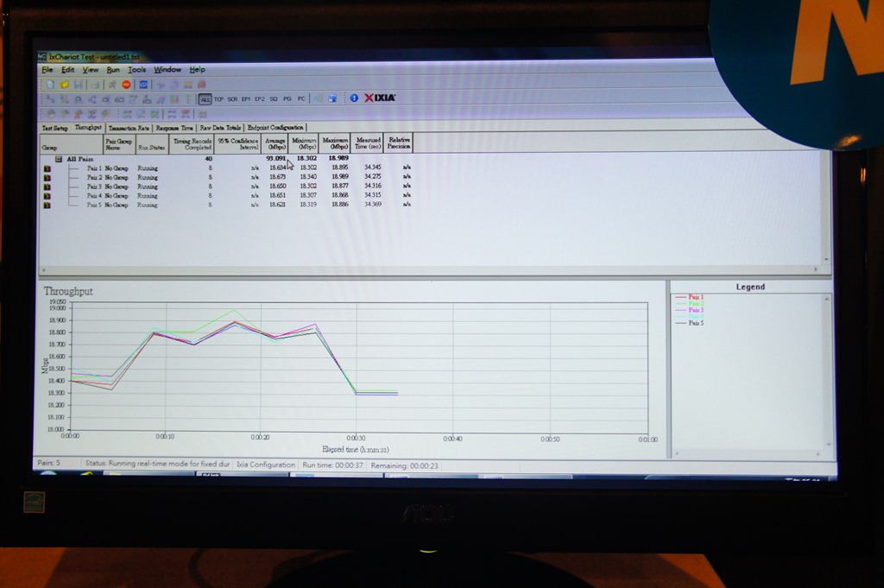This screenshot has height=588, width=884.
Task: Click the New test file icon
Action: click(51, 85)
